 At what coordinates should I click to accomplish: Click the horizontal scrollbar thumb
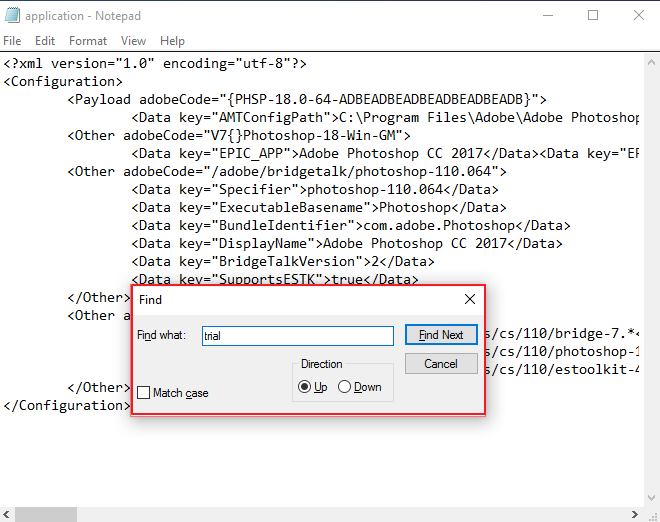click(46, 514)
